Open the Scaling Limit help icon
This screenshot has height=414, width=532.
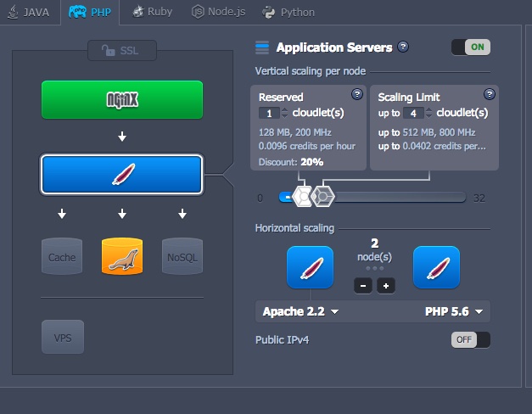490,94
